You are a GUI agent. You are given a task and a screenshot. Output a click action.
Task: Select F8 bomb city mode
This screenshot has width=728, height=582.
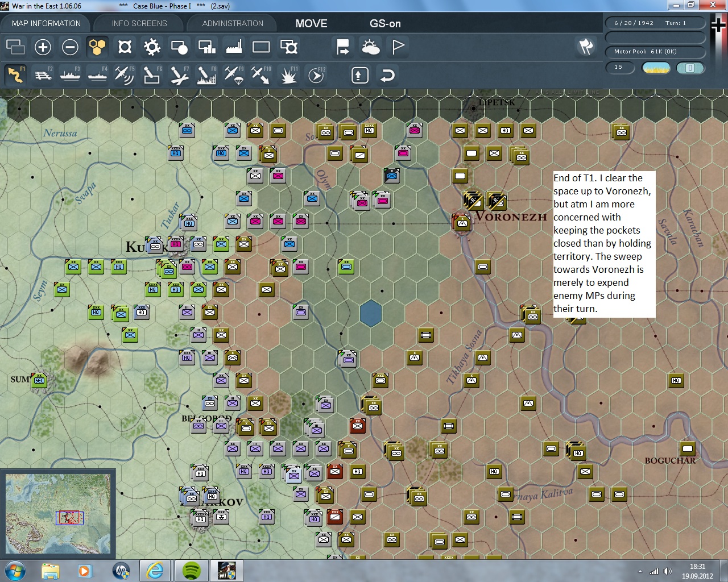click(x=206, y=75)
